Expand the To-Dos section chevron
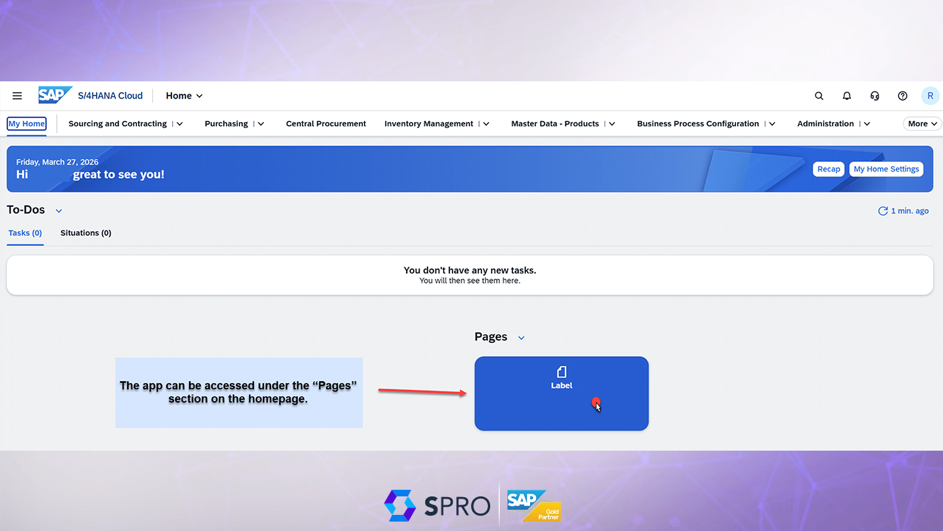Screen dimensions: 943x531 tap(58, 211)
